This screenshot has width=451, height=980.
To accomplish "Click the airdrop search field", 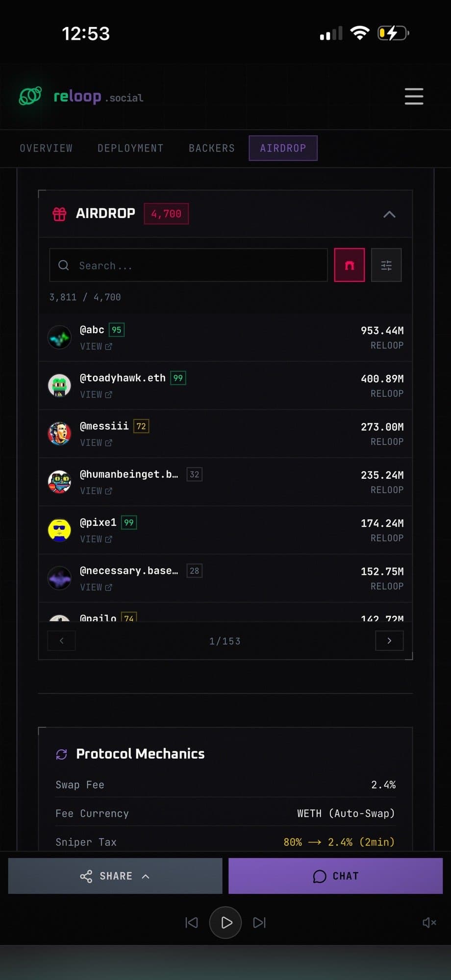I will click(188, 265).
